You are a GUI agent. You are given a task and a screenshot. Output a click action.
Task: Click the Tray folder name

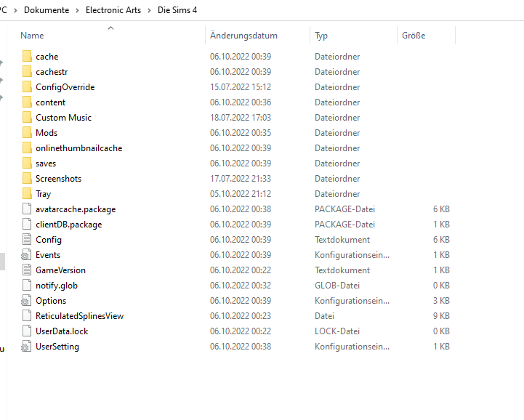pos(43,194)
